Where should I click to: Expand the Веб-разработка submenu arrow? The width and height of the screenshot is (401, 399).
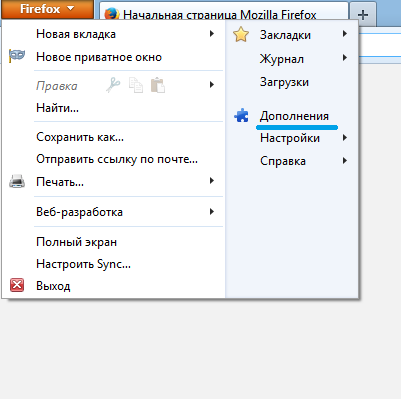pyautogui.click(x=212, y=211)
